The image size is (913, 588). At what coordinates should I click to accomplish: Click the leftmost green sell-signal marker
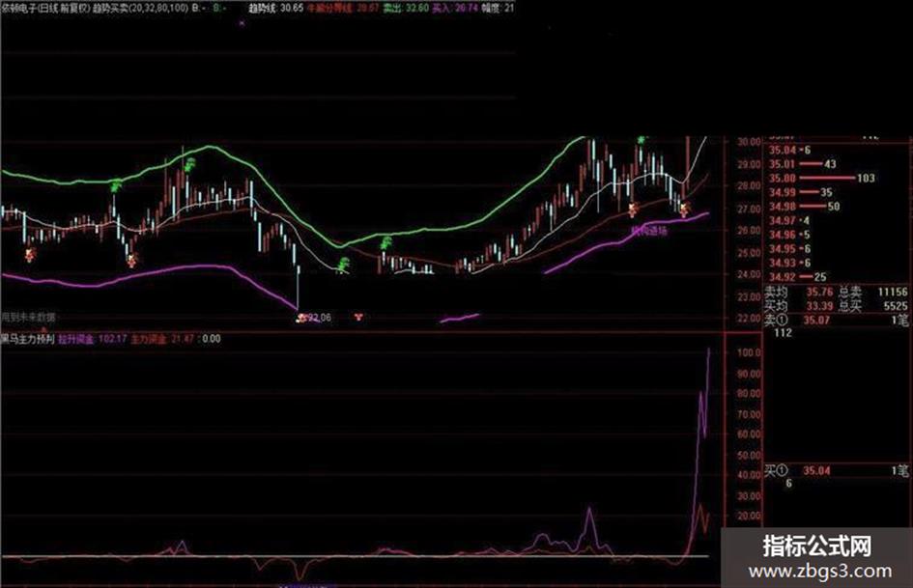click(x=117, y=185)
